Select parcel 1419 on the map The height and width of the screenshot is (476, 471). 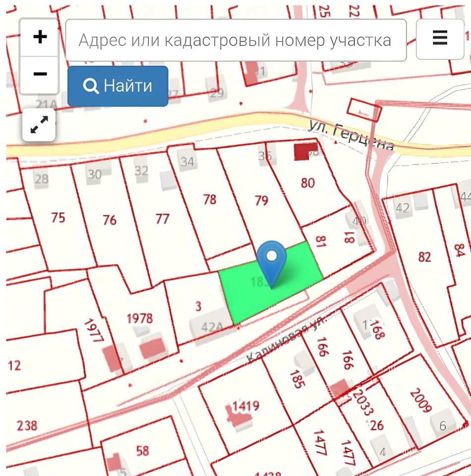245,406
